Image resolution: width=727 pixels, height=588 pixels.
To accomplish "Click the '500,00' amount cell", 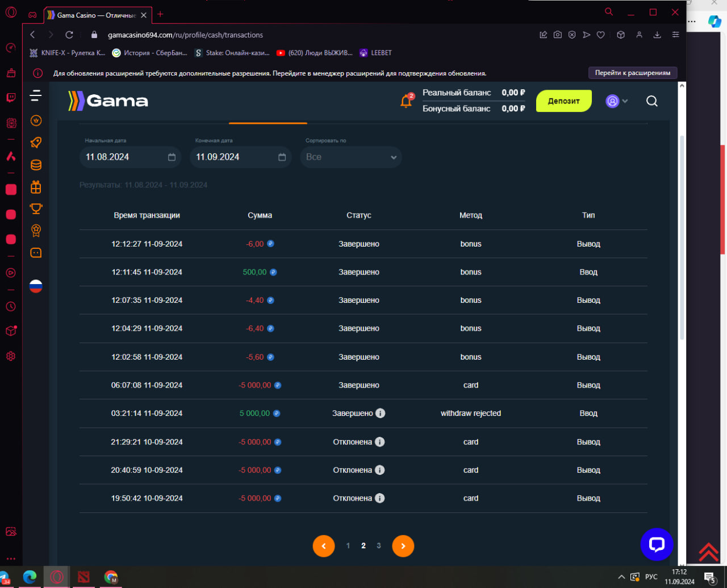I will (x=254, y=272).
